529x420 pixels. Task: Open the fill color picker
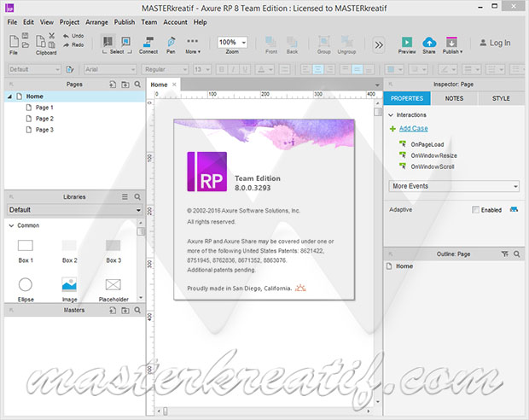[394, 69]
